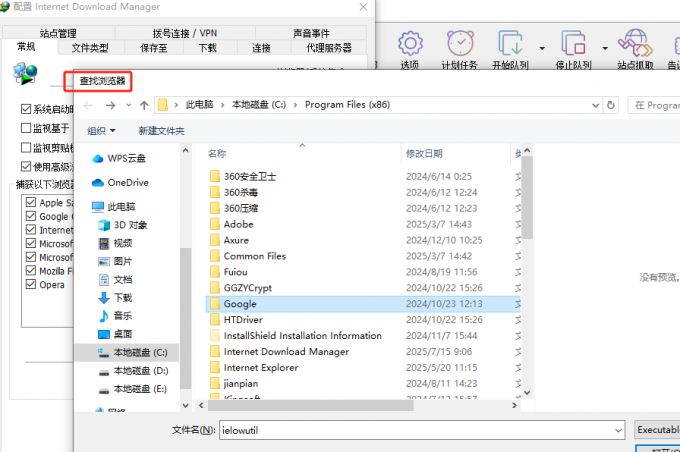This screenshot has width=680, height=452.
Task: Select the Internet Explorer folder
Action: (x=363, y=367)
